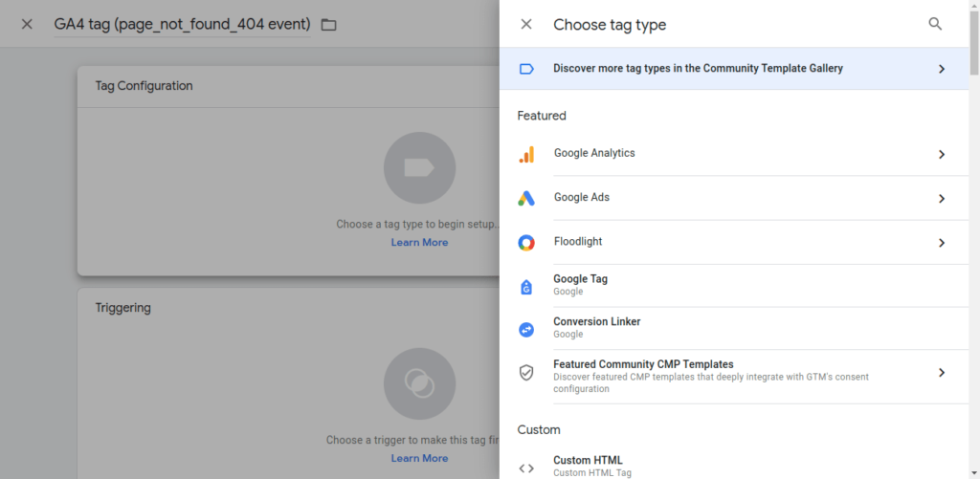Click the Triggering heading
Viewport: 980px width, 479px height.
123,308
